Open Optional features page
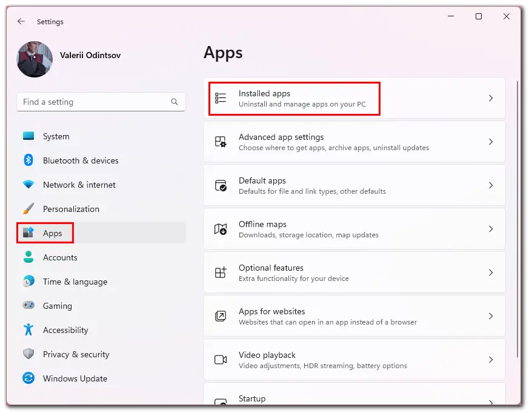 point(354,272)
